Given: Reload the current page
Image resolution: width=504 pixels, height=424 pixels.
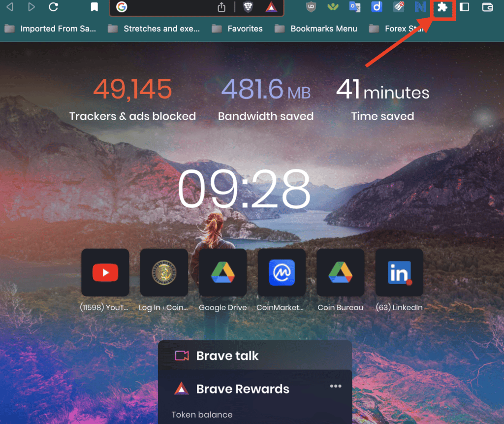Looking at the screenshot, I should pos(54,7).
